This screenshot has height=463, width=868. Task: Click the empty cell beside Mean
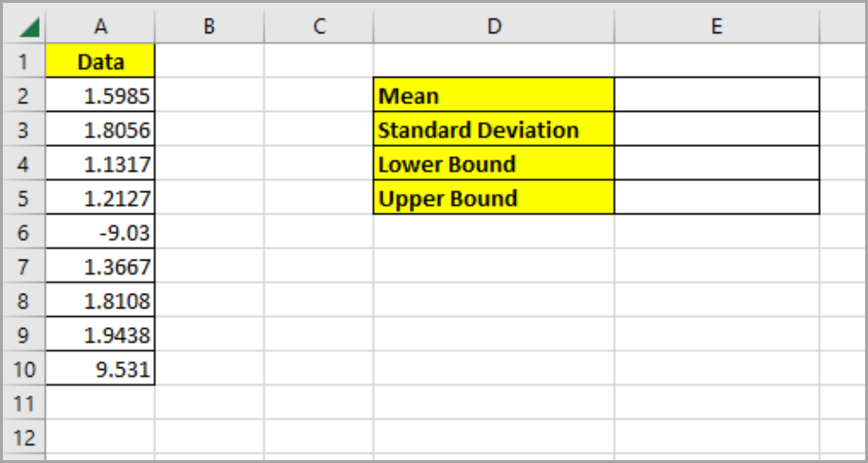point(716,94)
